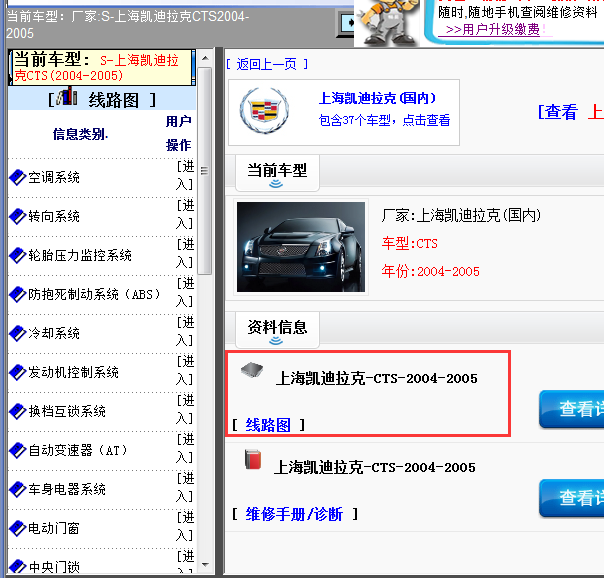Open the 上海凯迪拉克(国内) brand link
604x578 pixels.
[x=377, y=98]
